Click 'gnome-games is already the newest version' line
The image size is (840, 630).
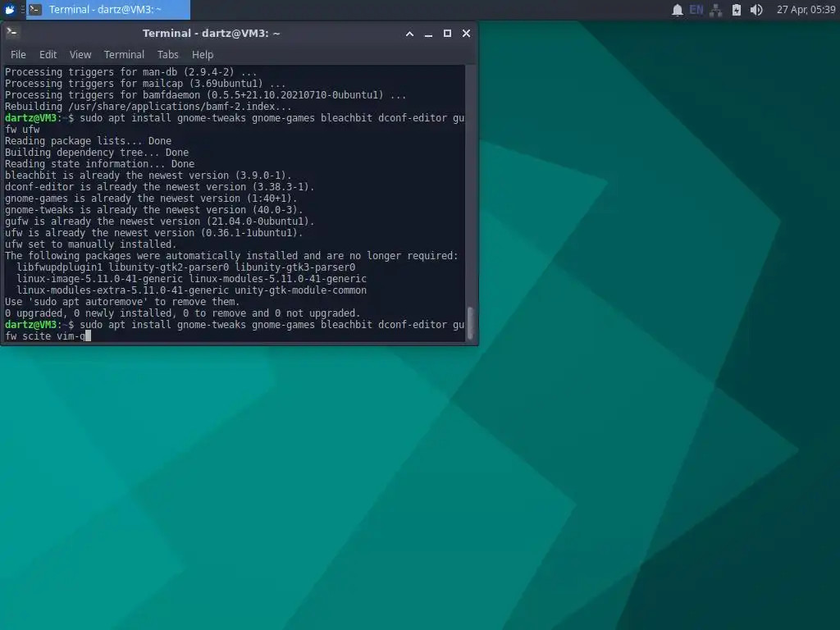(151, 199)
